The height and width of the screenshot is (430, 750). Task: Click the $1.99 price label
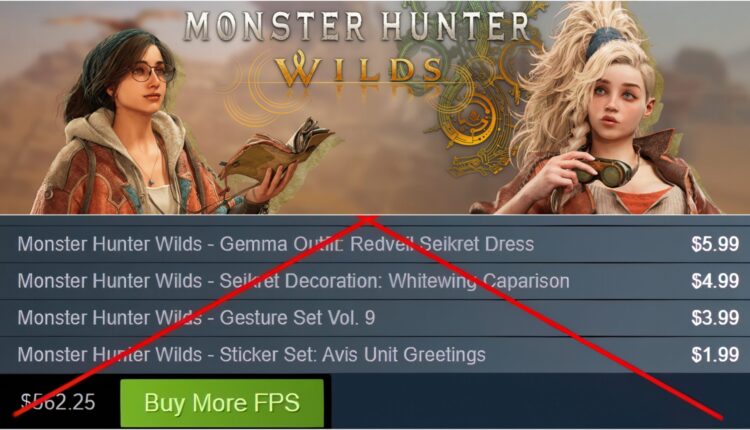(715, 354)
